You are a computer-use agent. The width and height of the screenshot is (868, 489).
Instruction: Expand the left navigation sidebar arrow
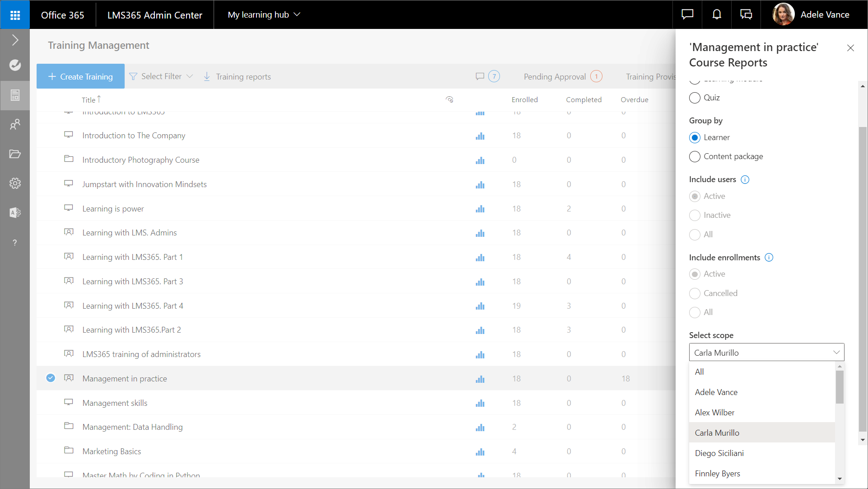pos(15,40)
